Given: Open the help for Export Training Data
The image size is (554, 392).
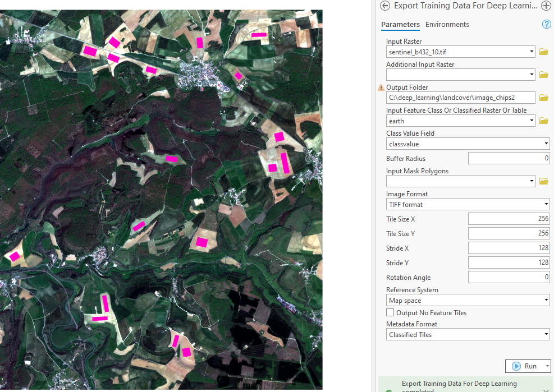Looking at the screenshot, I should coord(546,24).
